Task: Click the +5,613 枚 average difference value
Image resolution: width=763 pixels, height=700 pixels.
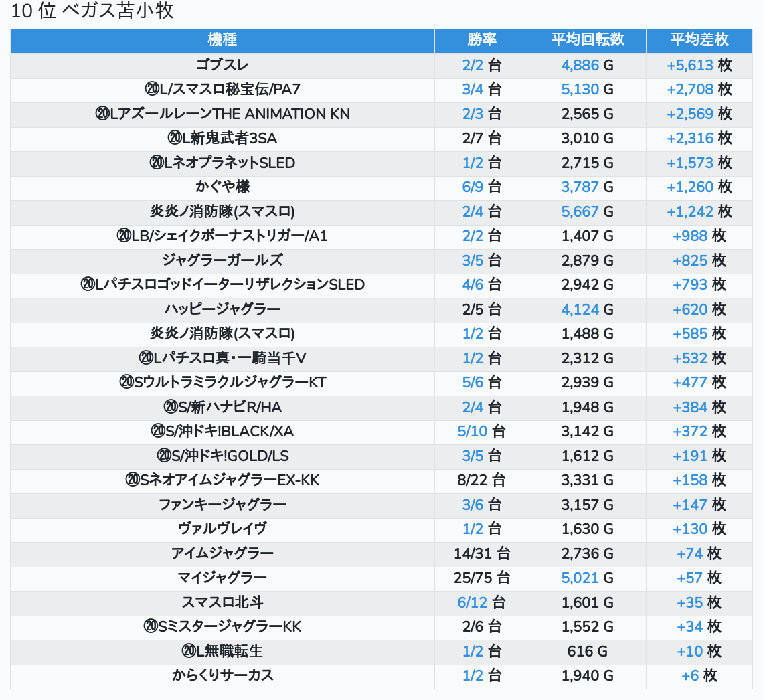Action: coord(699,65)
